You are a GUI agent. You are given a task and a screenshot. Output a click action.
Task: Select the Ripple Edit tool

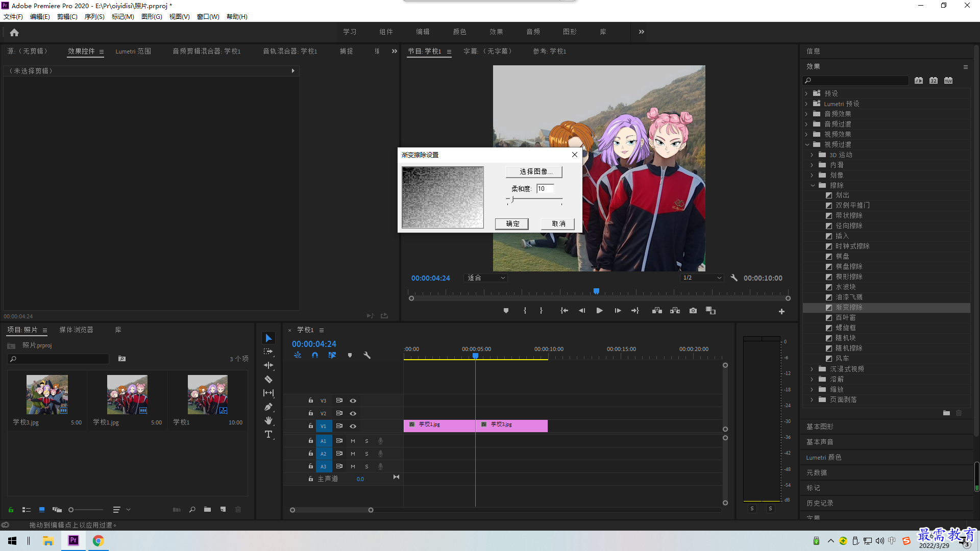268,365
